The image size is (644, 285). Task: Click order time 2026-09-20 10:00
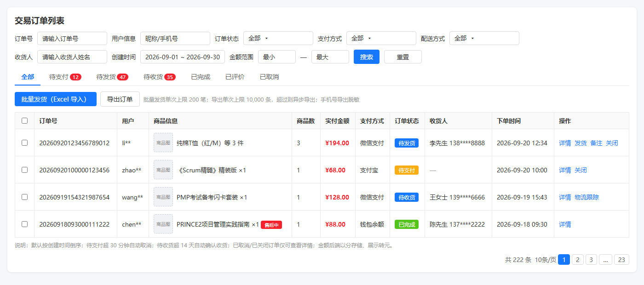522,170
